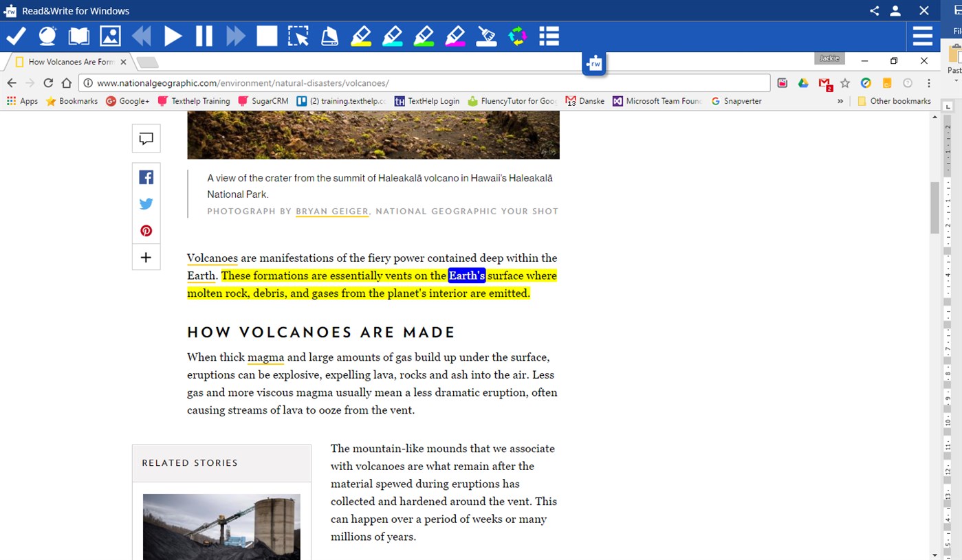Open Chrome's three-dot settings menu
962x560 pixels.
[930, 82]
